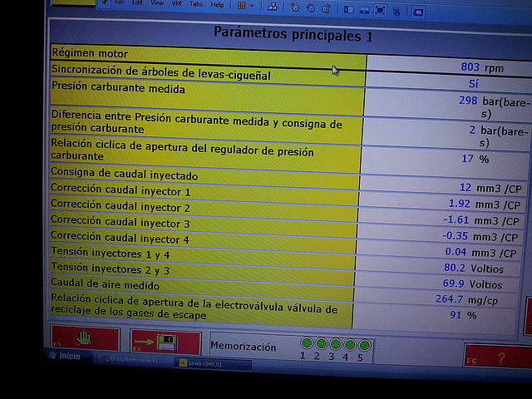
Task: Open the Help menu
Action: point(217,4)
